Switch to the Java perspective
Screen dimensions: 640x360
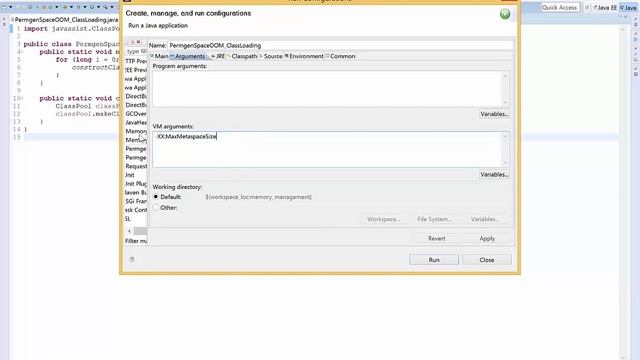628,8
